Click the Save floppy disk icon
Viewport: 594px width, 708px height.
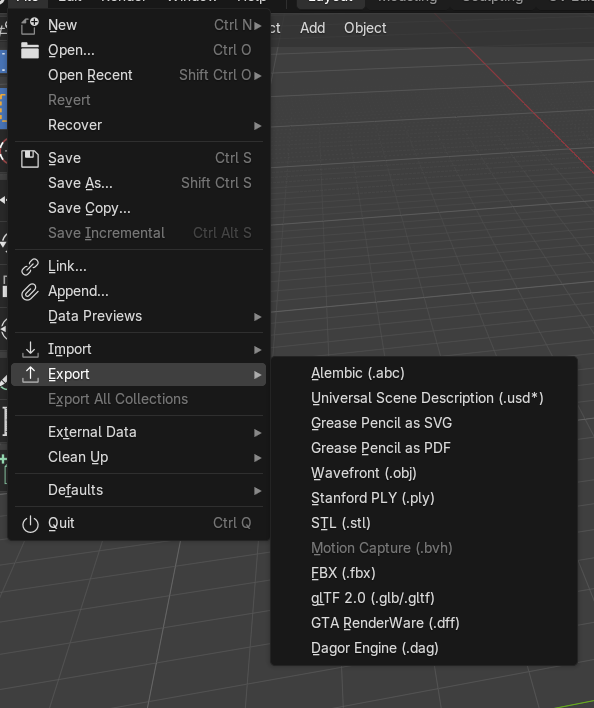click(x=30, y=158)
